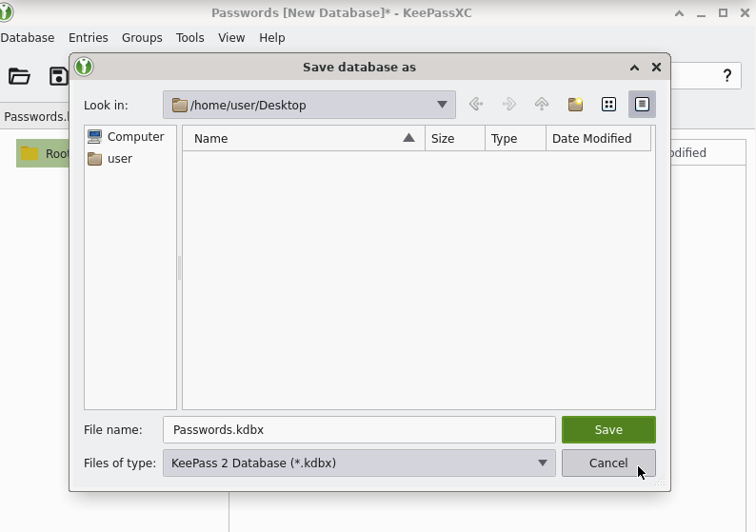Image resolution: width=756 pixels, height=532 pixels.
Task: Click the Cancel button
Action: (x=608, y=463)
